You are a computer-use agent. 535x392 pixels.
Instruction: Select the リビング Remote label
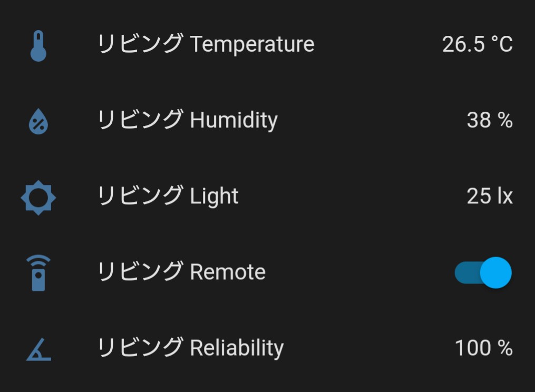181,272
